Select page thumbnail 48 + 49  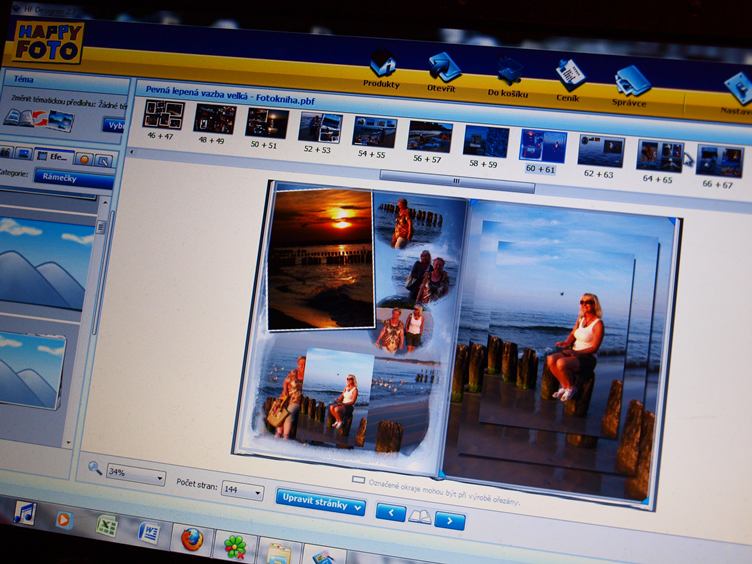tap(214, 119)
